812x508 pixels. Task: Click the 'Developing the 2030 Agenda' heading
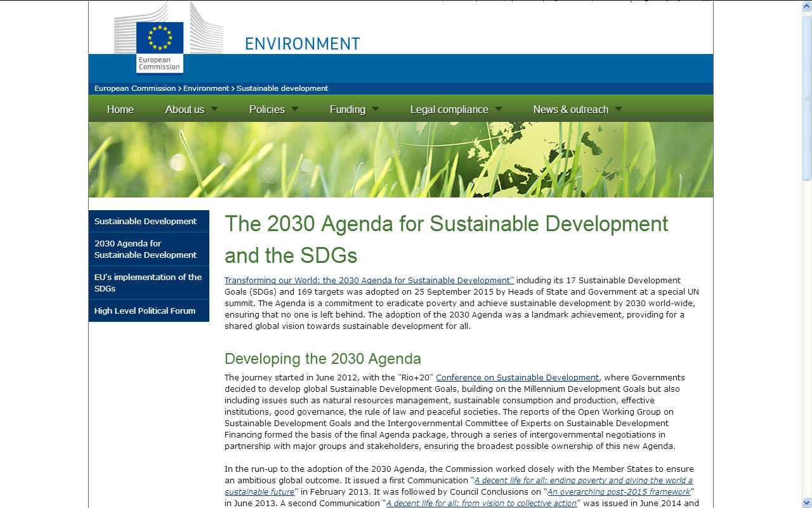(x=323, y=358)
